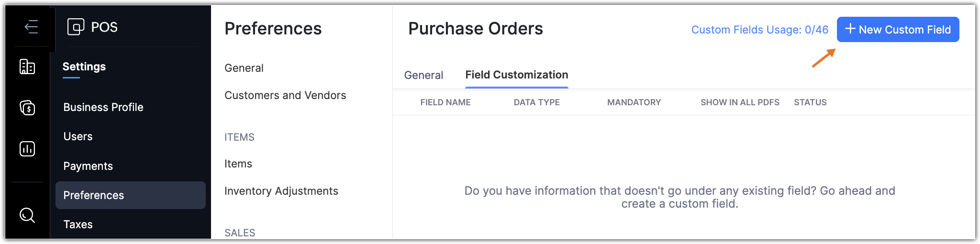Click the magnifier search icon
Viewport: 980px width, 244px height.
[27, 215]
